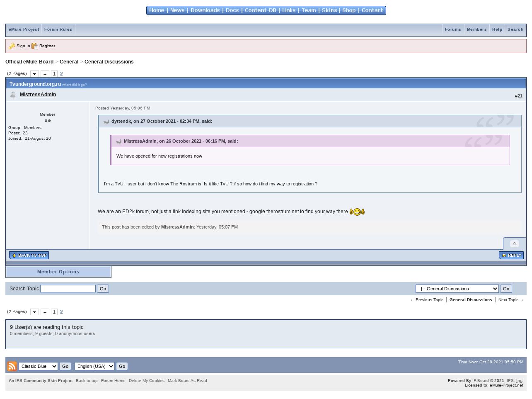The width and height of the screenshot is (532, 399).
Task: Open the Docs menu item
Action: point(232,10)
